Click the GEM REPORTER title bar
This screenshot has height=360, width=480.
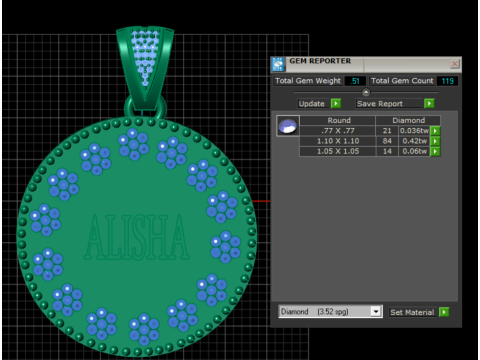pyautogui.click(x=367, y=64)
